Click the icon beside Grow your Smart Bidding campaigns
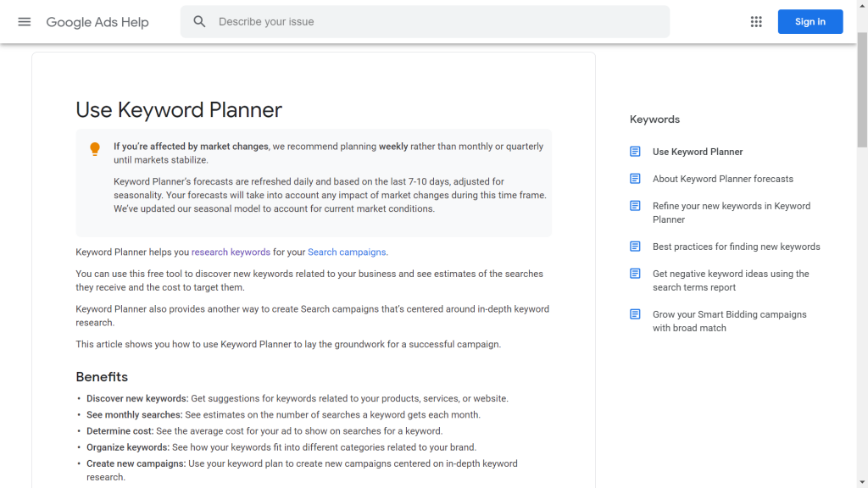The height and width of the screenshot is (488, 868). (x=635, y=314)
